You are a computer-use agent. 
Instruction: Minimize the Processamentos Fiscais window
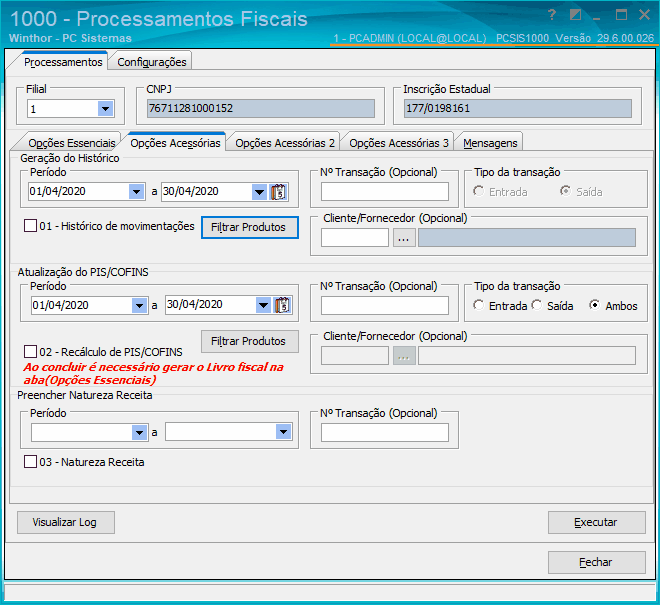pyautogui.click(x=596, y=18)
